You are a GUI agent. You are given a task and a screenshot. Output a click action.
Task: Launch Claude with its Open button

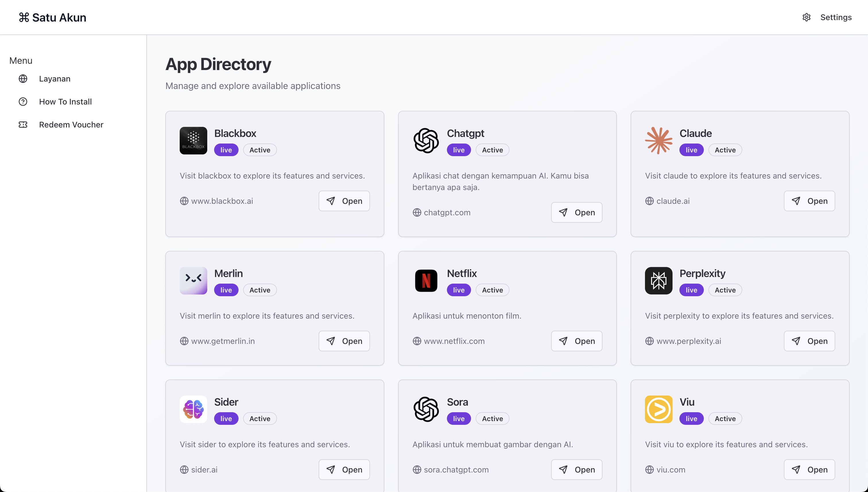(809, 201)
